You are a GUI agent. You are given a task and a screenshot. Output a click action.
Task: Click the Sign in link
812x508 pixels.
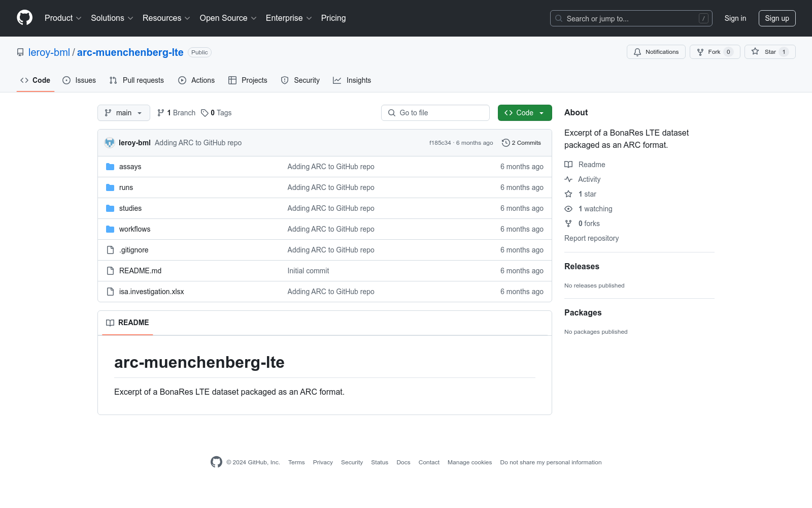pos(735,18)
